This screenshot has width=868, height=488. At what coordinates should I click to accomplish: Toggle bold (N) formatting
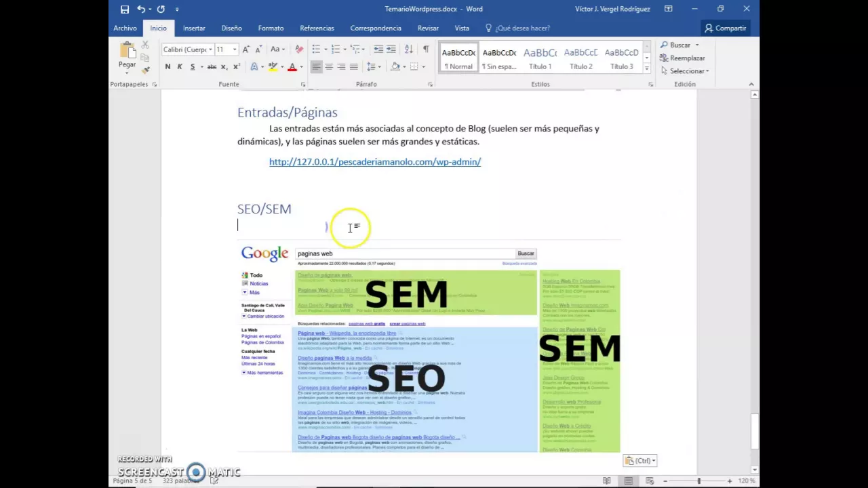pyautogui.click(x=167, y=66)
